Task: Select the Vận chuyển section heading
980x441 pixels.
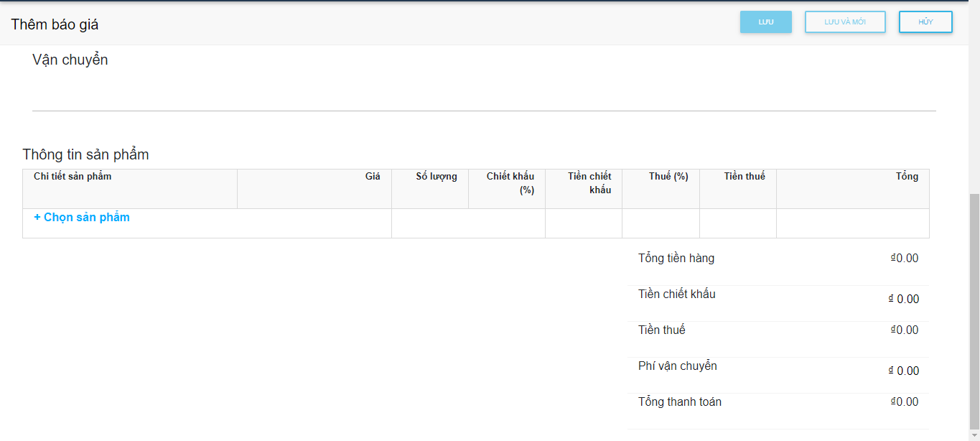Action: coord(70,60)
